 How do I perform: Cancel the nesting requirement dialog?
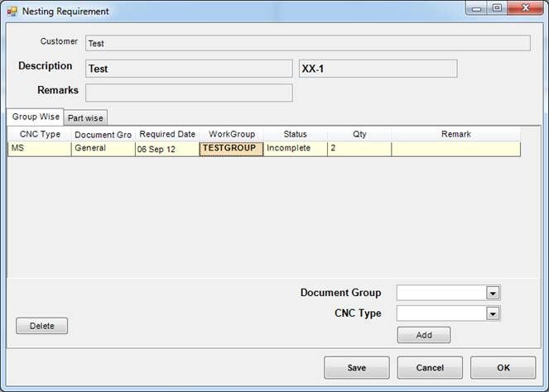tap(430, 367)
